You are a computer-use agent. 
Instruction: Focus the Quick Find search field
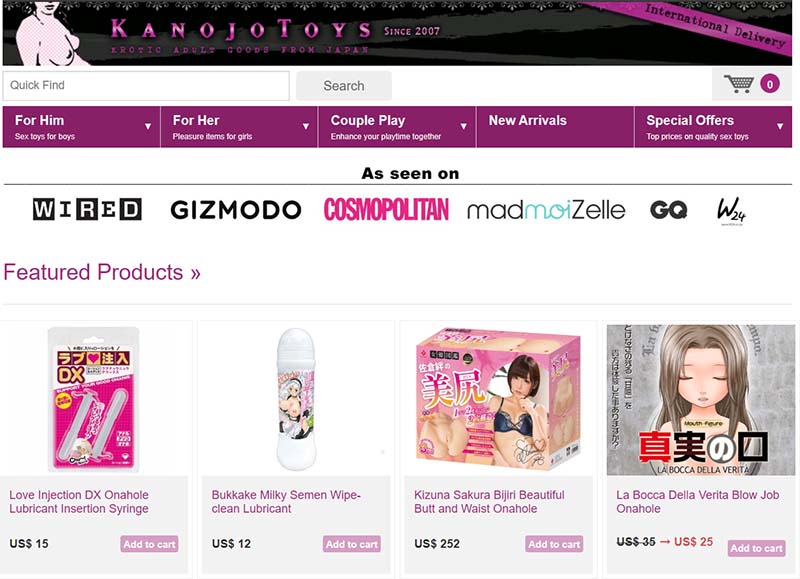coord(146,86)
